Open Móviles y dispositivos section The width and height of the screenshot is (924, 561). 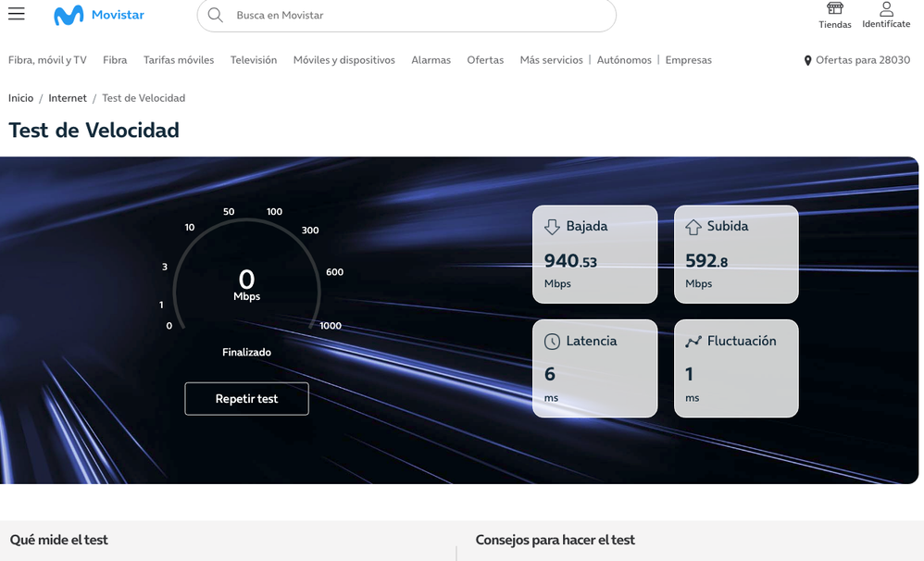click(343, 60)
